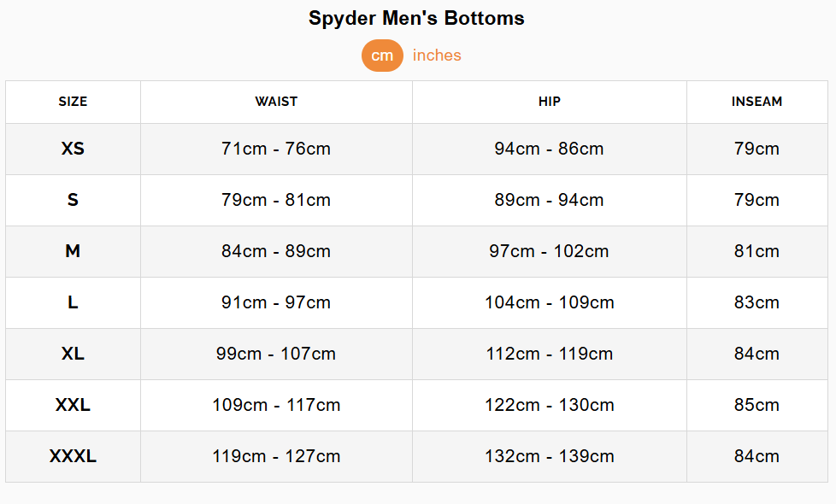
Task: Click the WAIST column header
Action: click(x=276, y=102)
